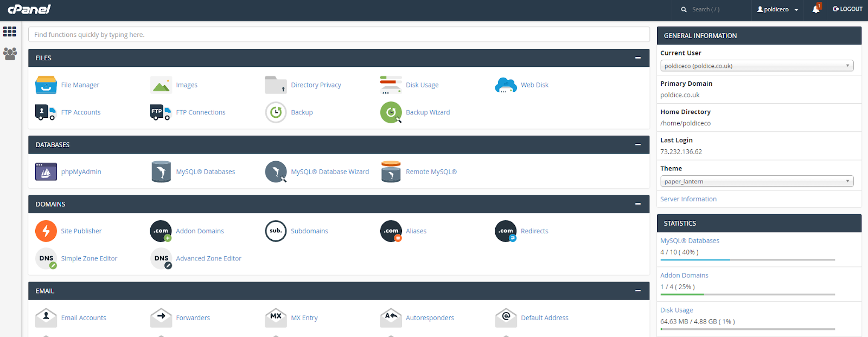Open the Subdomains text link
Screen dimensions: 868x337
[309, 231]
